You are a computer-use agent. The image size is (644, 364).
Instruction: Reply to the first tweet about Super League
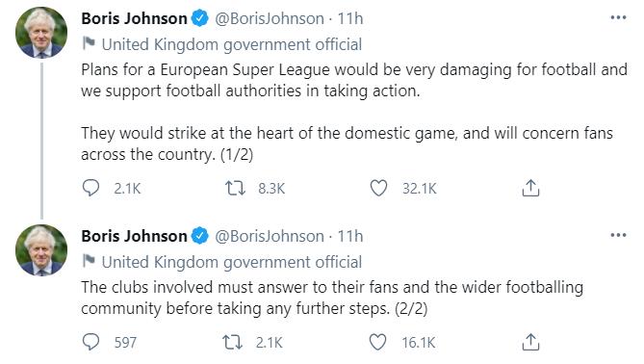pyautogui.click(x=90, y=188)
